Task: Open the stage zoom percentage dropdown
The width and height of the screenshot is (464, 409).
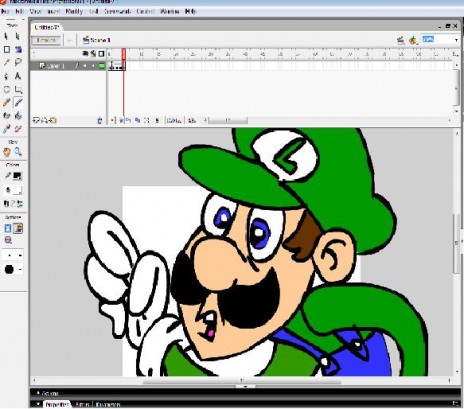Action: click(441, 40)
